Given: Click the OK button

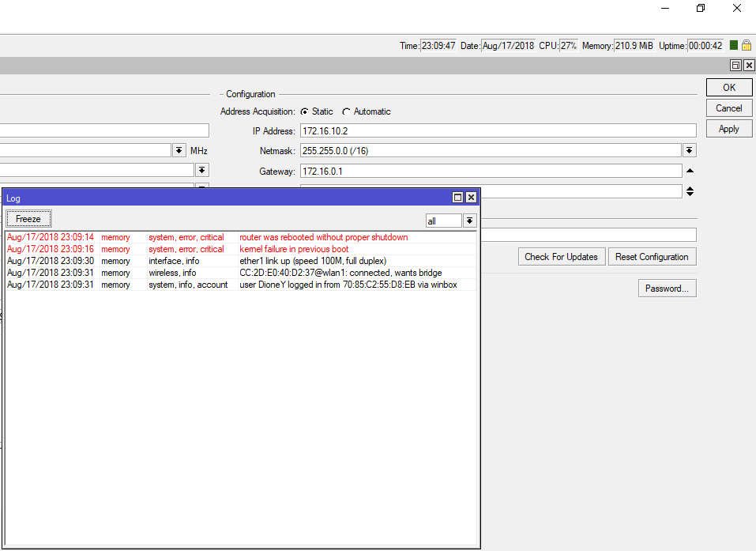Looking at the screenshot, I should pyautogui.click(x=729, y=87).
